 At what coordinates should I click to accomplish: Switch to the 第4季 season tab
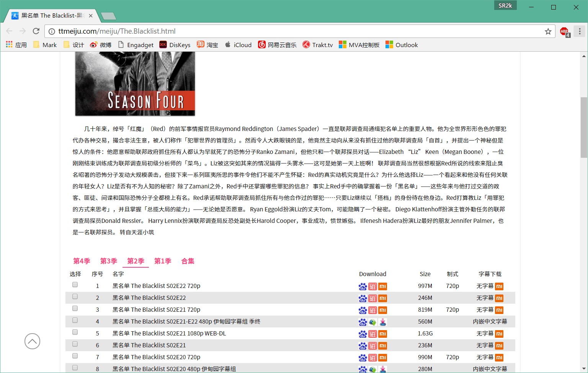coord(82,261)
